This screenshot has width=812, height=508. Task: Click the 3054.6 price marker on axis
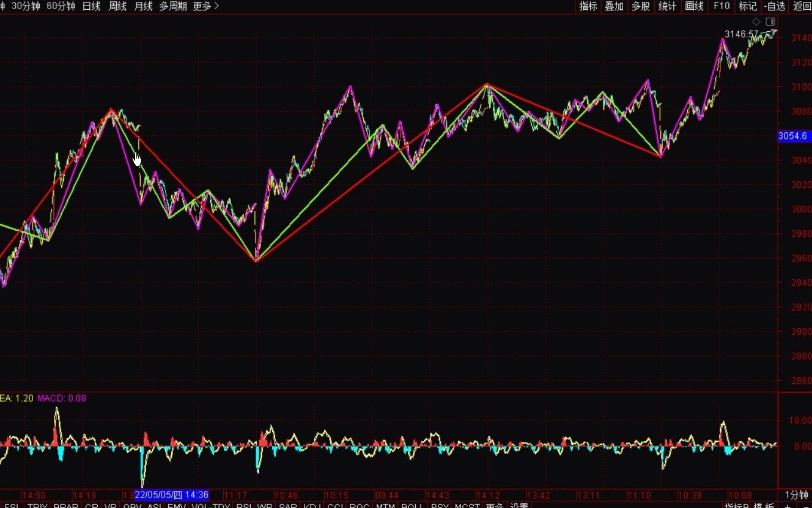(792, 136)
